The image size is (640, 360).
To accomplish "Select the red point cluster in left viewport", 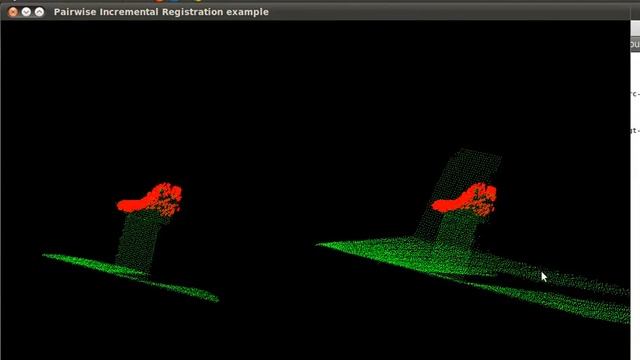I will point(150,200).
